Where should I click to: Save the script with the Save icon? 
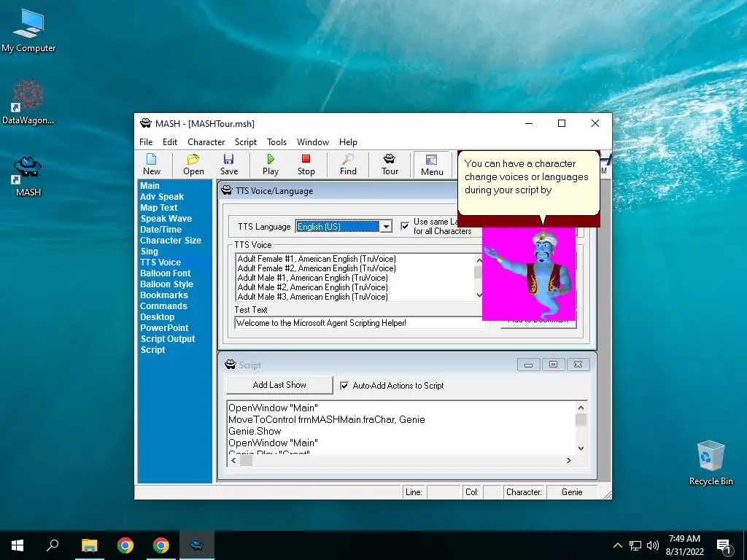click(228, 164)
